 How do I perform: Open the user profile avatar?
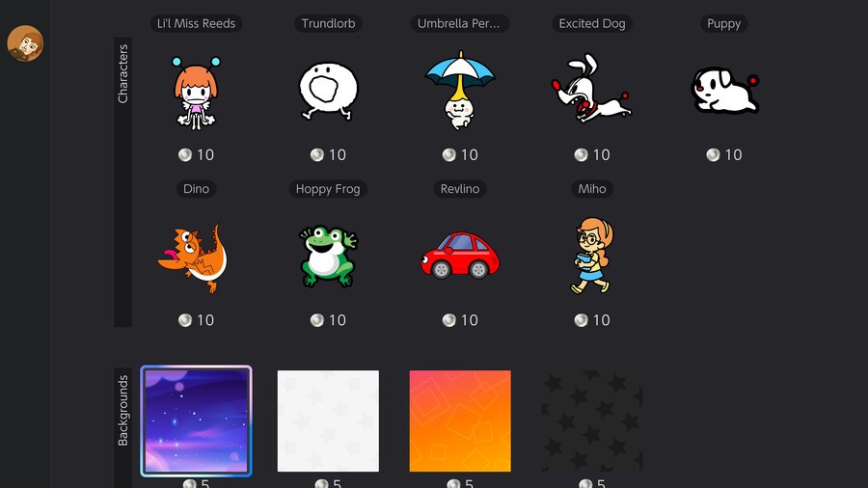tap(25, 43)
